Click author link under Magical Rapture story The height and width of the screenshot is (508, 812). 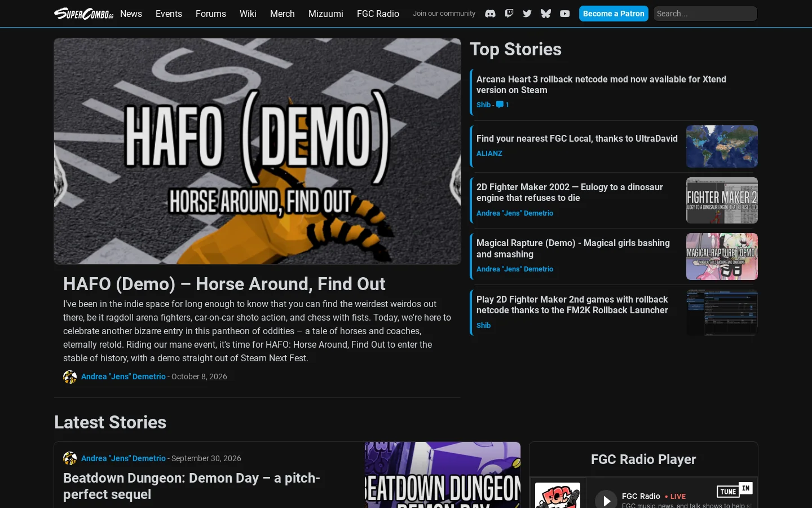click(x=515, y=269)
